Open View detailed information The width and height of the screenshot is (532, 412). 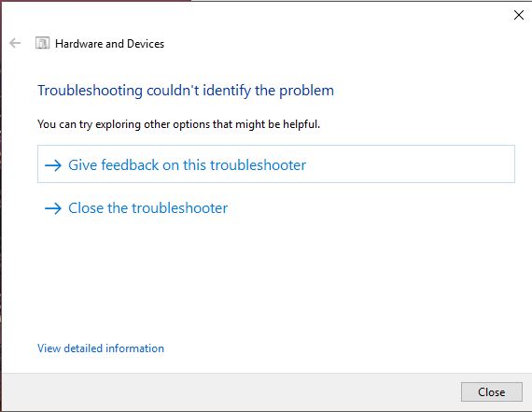point(101,348)
